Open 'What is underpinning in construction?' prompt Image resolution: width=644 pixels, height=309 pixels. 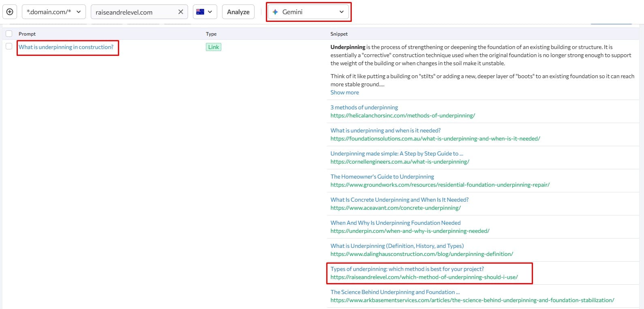(x=66, y=47)
